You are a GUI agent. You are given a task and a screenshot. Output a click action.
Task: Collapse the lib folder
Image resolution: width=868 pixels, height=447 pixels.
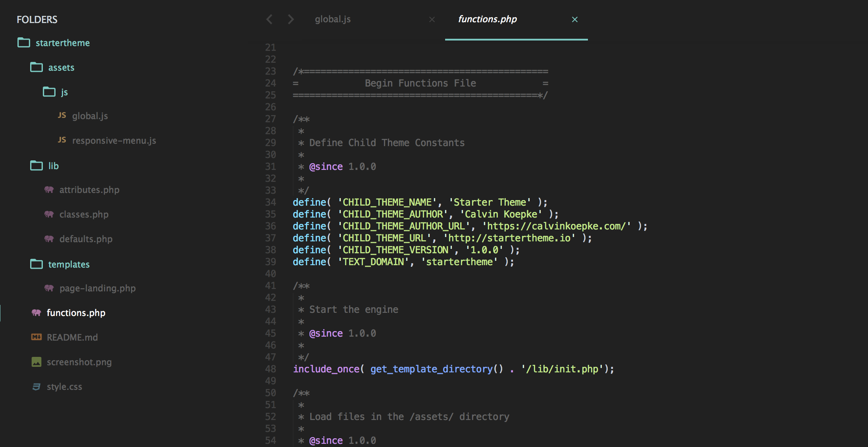pyautogui.click(x=36, y=166)
